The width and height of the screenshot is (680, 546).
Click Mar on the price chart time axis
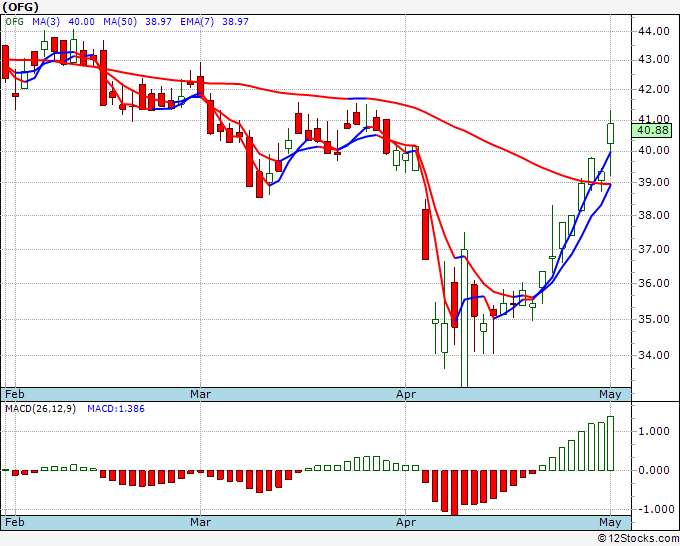coord(200,394)
